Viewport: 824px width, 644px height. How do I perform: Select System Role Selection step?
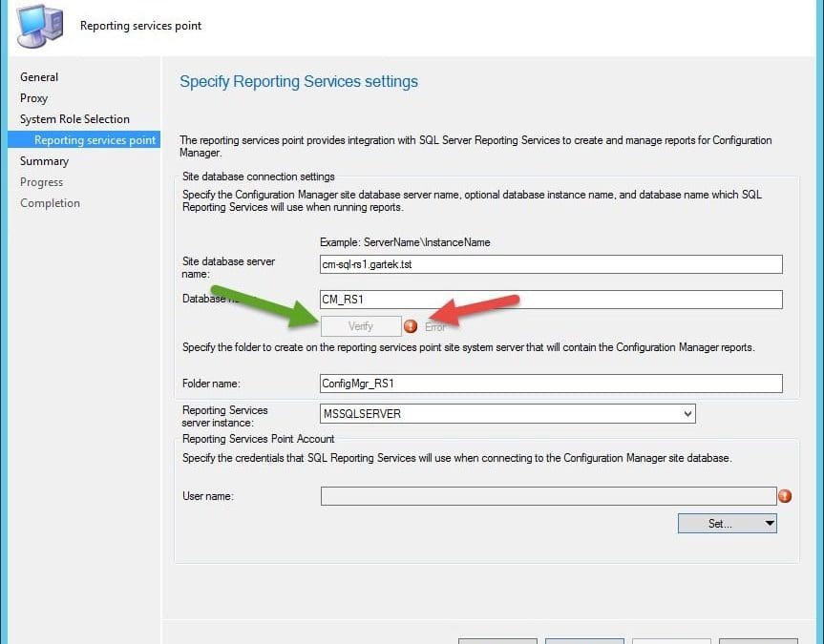point(74,119)
